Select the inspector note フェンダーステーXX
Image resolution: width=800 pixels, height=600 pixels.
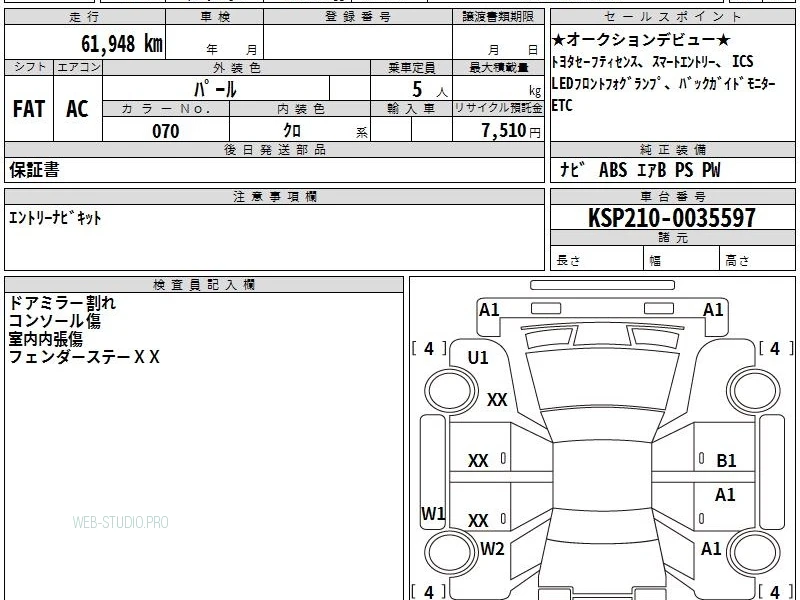84,357
